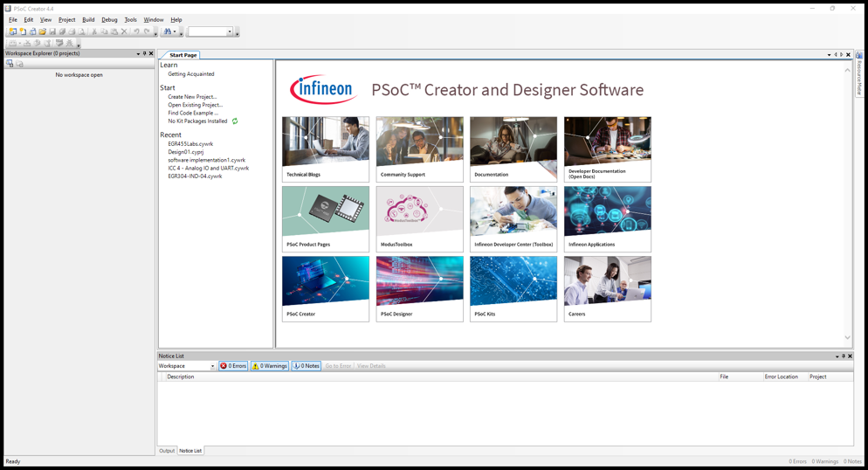
Task: Click the Build project toolbar icon
Action: 12,43
